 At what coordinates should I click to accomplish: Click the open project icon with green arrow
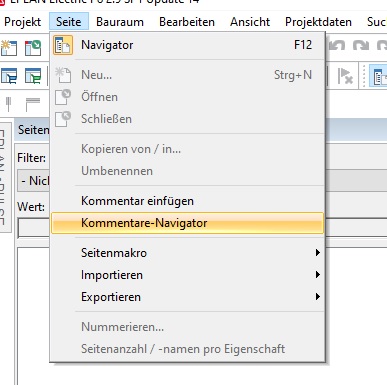tap(33, 48)
